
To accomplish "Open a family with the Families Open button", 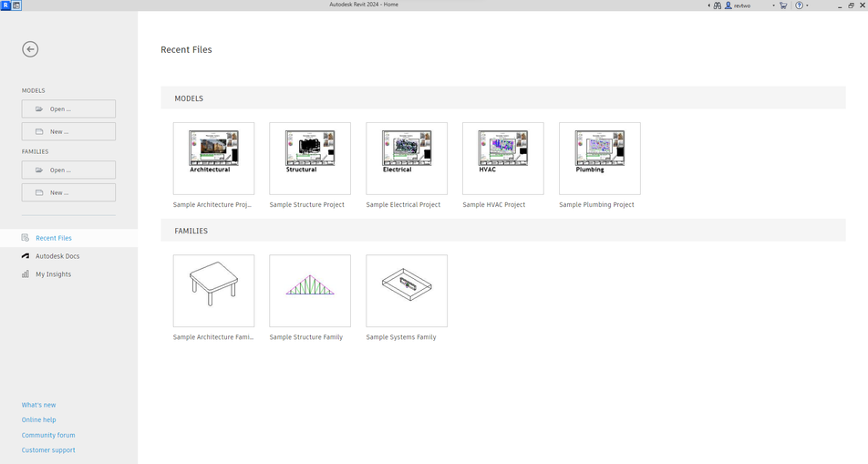I will pyautogui.click(x=68, y=170).
